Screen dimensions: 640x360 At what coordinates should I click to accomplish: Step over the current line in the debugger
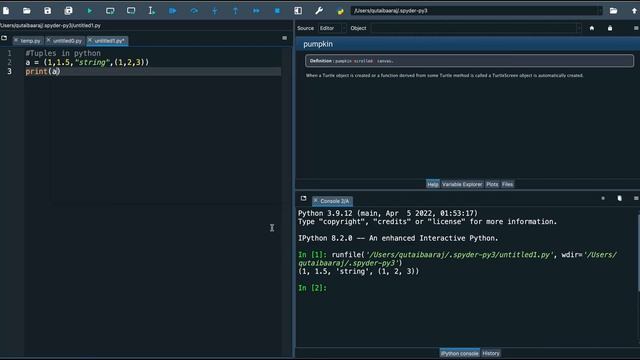(x=194, y=11)
